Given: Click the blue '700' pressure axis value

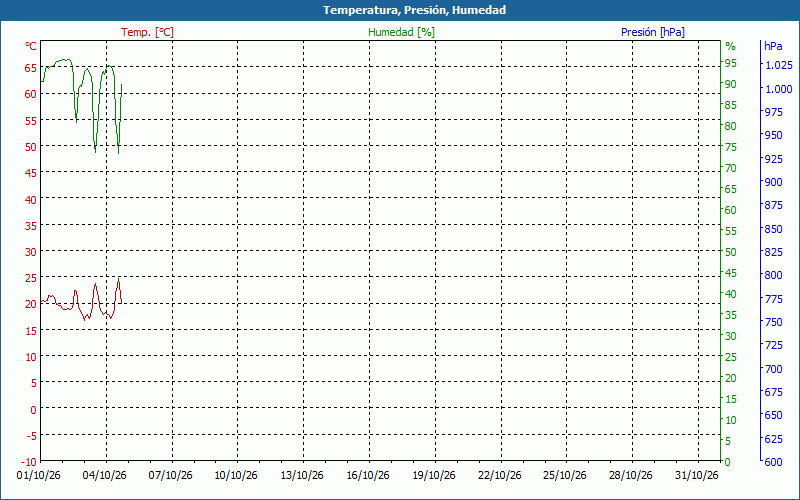Looking at the screenshot, I should pyautogui.click(x=773, y=368).
